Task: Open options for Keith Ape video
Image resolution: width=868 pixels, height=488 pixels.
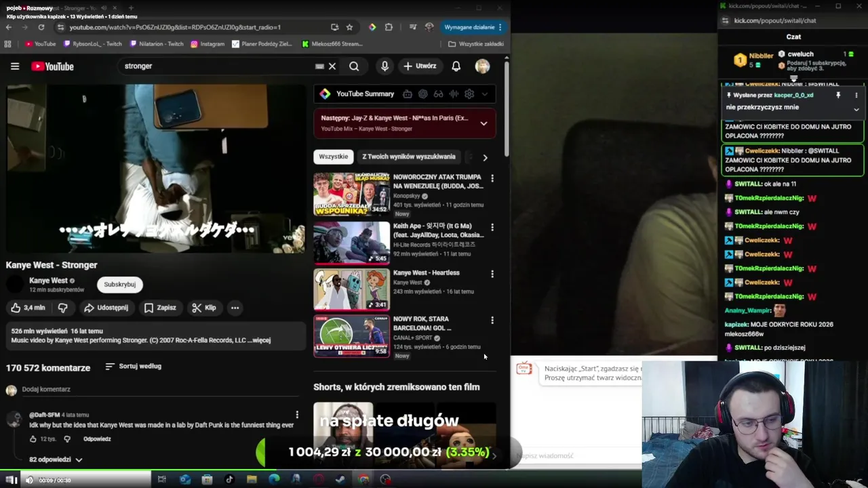Action: pyautogui.click(x=492, y=227)
